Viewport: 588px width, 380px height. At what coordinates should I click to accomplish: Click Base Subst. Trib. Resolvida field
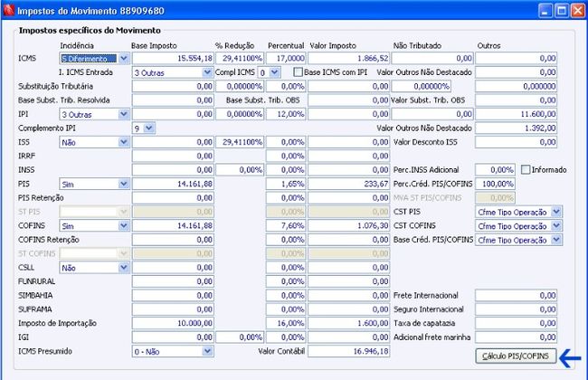click(173, 100)
